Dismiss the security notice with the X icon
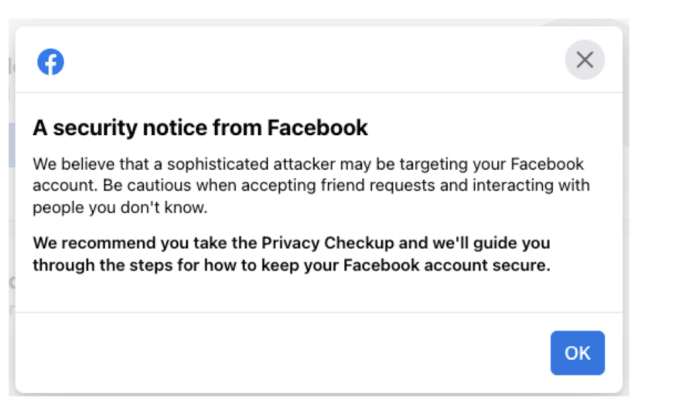675x397 pixels. pyautogui.click(x=585, y=60)
